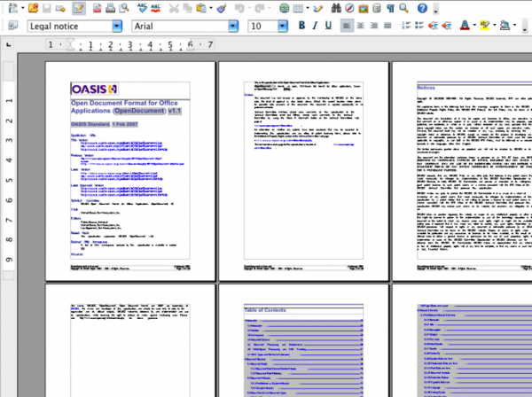The height and width of the screenshot is (397, 532).
Task: Toggle Edit File mode
Action: [79, 8]
